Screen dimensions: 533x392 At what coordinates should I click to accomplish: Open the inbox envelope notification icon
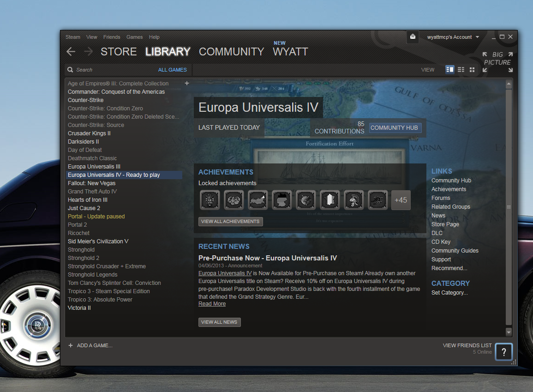coord(413,37)
